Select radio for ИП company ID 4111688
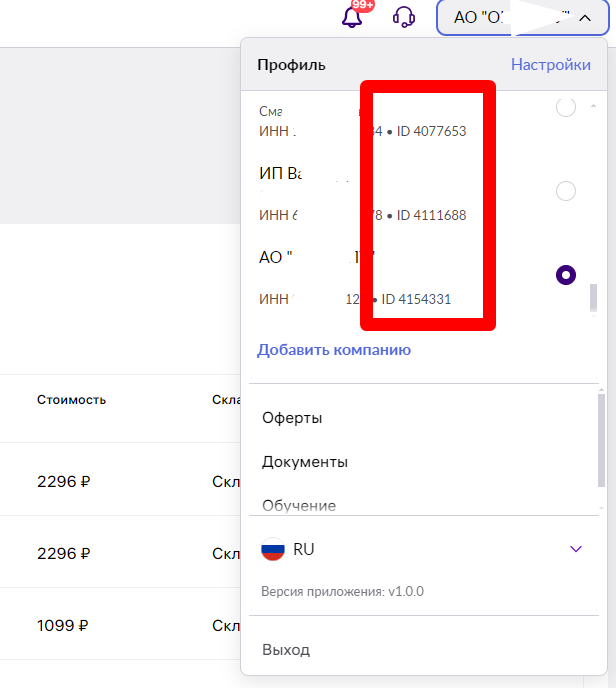The image size is (616, 688). pos(566,191)
